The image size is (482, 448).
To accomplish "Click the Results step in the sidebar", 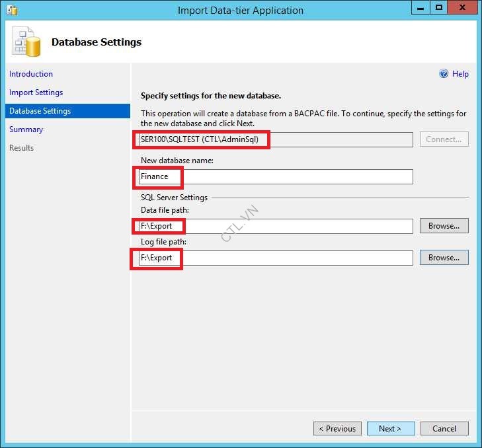I will click(21, 148).
